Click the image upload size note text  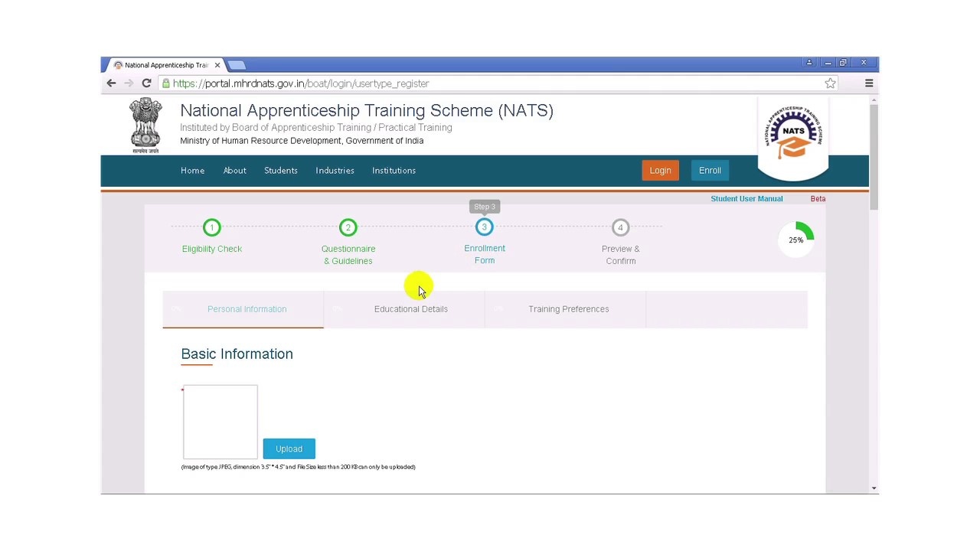point(299,467)
